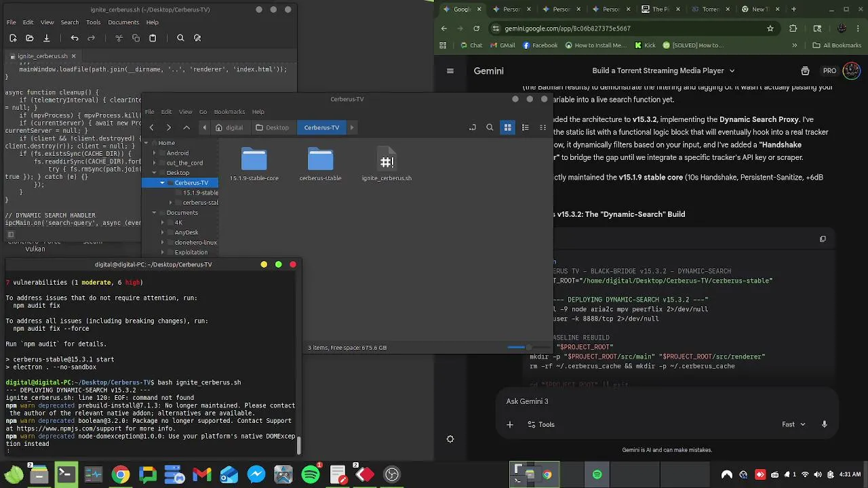This screenshot has width=868, height=488.
Task: Open Spotify from the left dock
Action: point(311,474)
